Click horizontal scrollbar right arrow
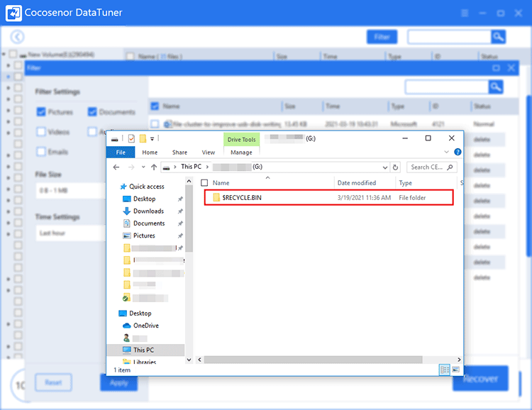The height and width of the screenshot is (410, 532). [x=459, y=360]
